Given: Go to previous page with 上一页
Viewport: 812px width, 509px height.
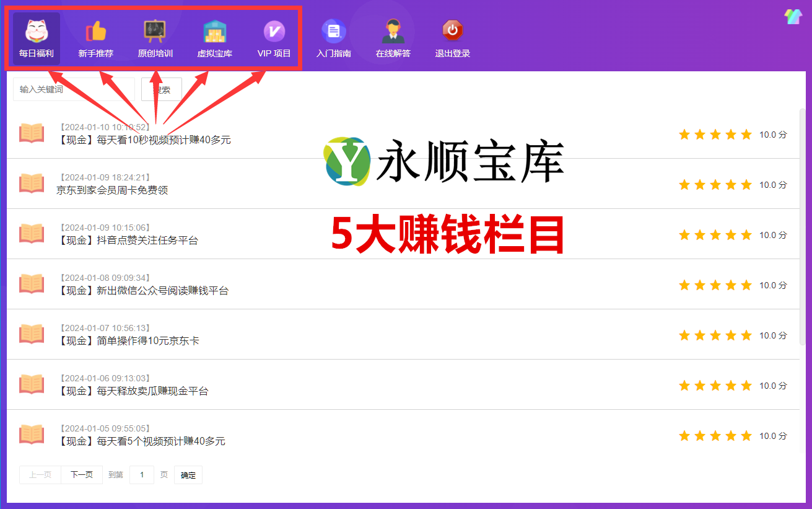Looking at the screenshot, I should coord(40,475).
